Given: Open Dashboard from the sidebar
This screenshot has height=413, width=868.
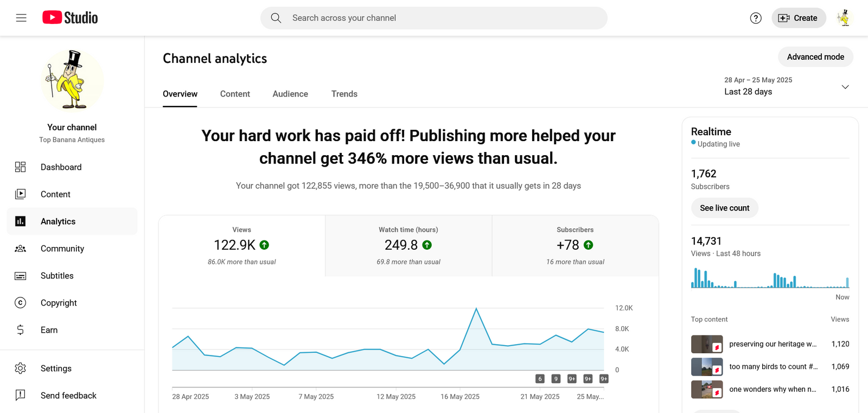Looking at the screenshot, I should pos(61,167).
